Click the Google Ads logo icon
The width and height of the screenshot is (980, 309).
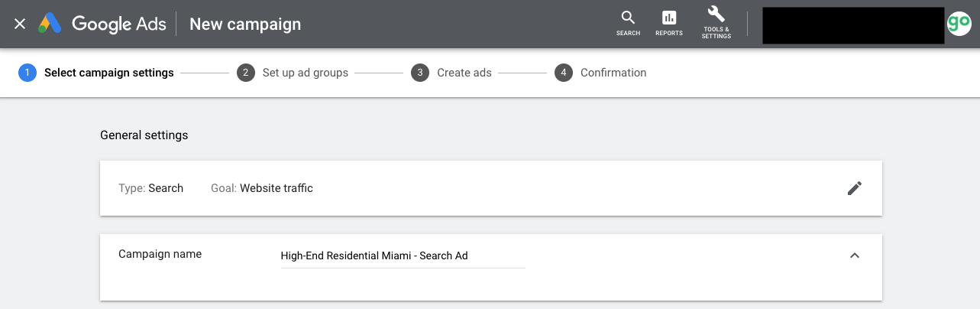point(50,24)
